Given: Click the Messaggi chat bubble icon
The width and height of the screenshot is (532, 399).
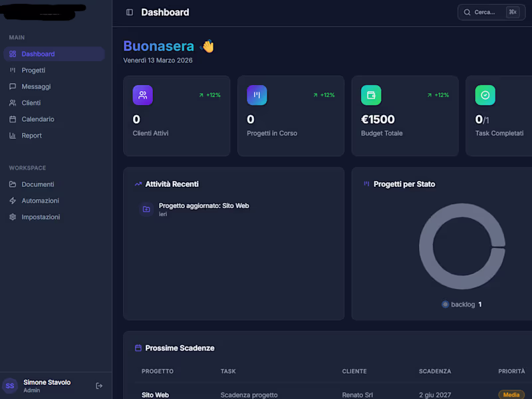Looking at the screenshot, I should click(x=13, y=86).
